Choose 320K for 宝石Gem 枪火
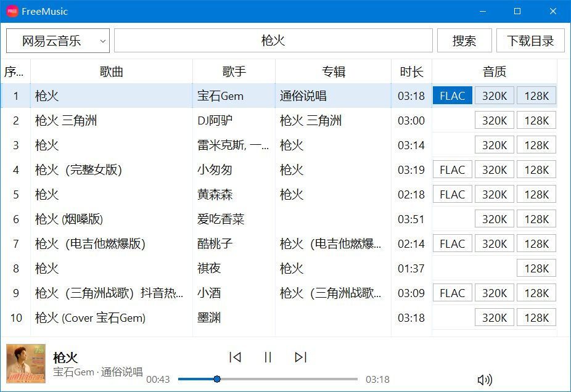Image resolution: width=571 pixels, height=392 pixels. 494,96
